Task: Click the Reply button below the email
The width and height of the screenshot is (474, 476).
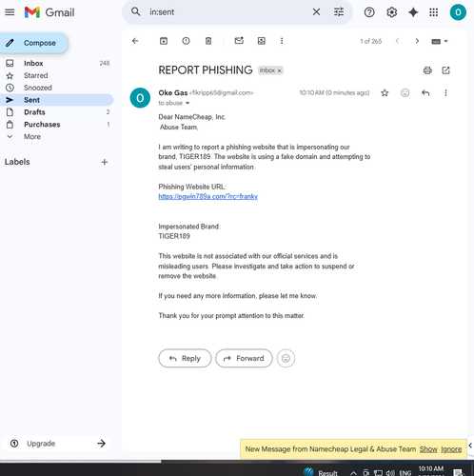Action: click(185, 358)
